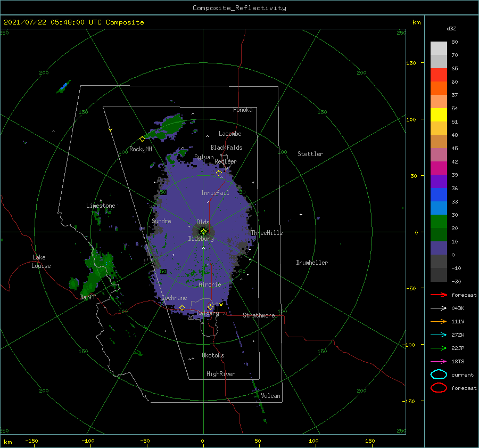Click the Stettler label
Screen dimensions: 479x448
click(x=310, y=154)
